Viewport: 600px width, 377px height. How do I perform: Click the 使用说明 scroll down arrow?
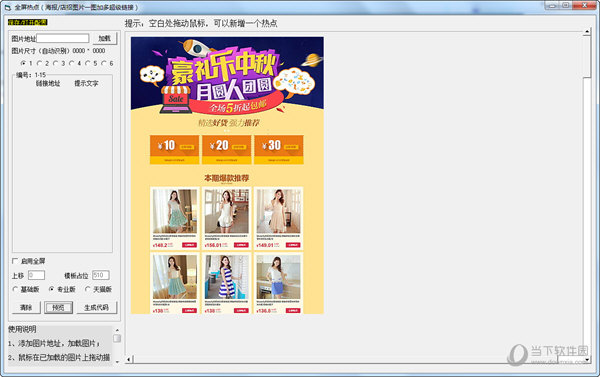(x=117, y=361)
